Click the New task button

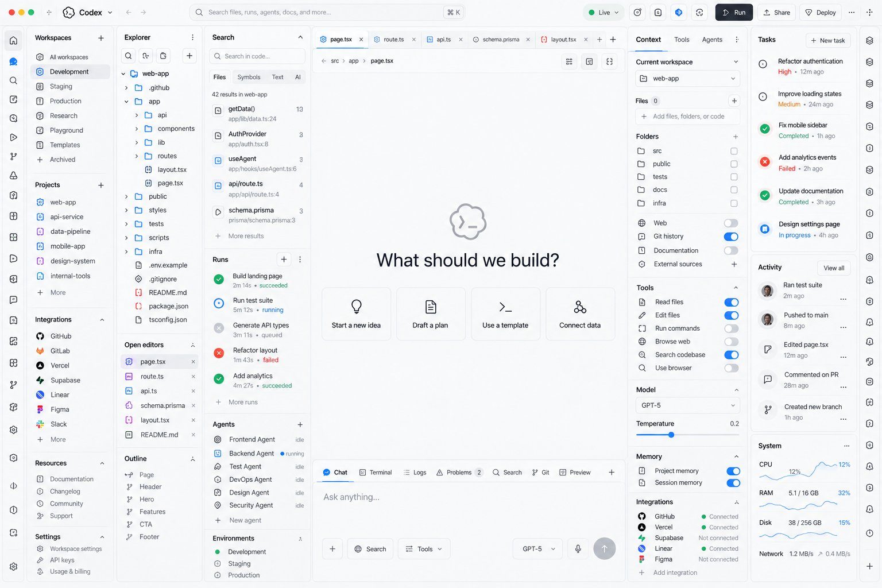pos(827,40)
